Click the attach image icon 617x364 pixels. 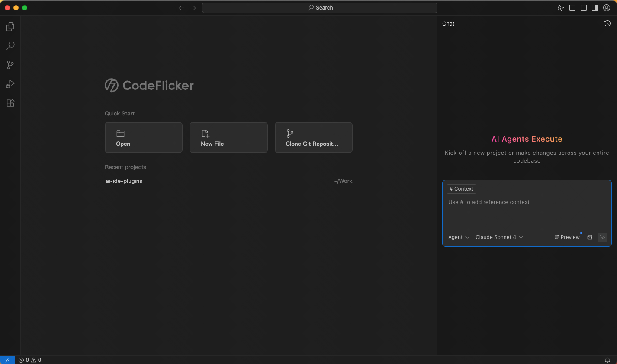pyautogui.click(x=590, y=237)
